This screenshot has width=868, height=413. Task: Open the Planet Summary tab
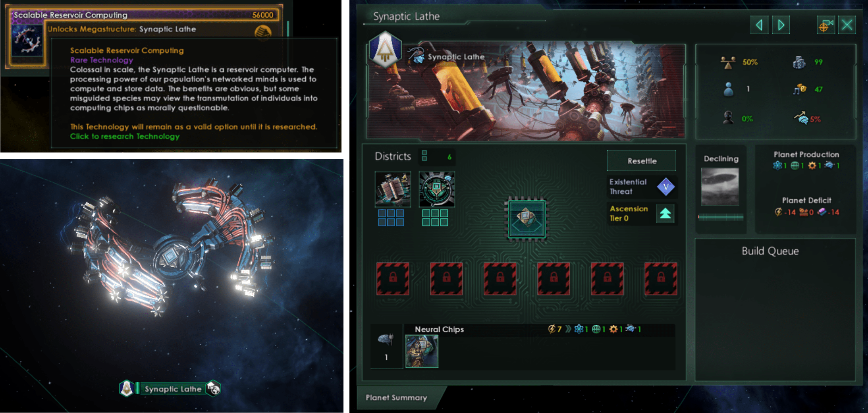pos(396,398)
